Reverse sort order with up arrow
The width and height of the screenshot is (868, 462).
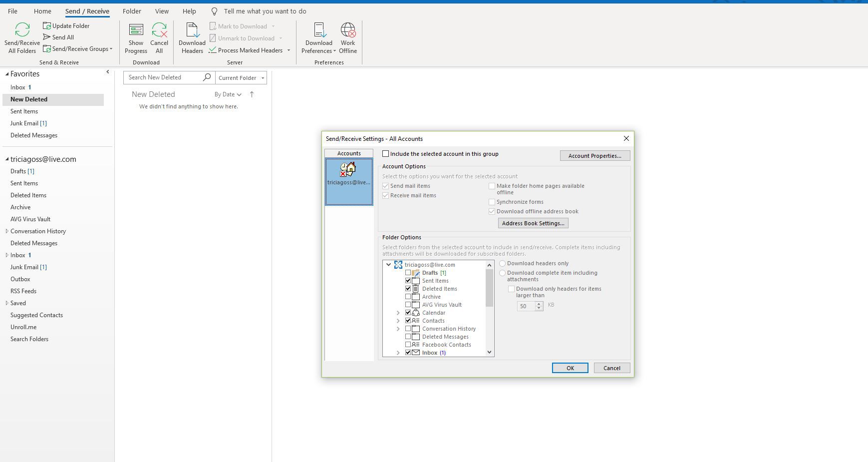tap(252, 94)
